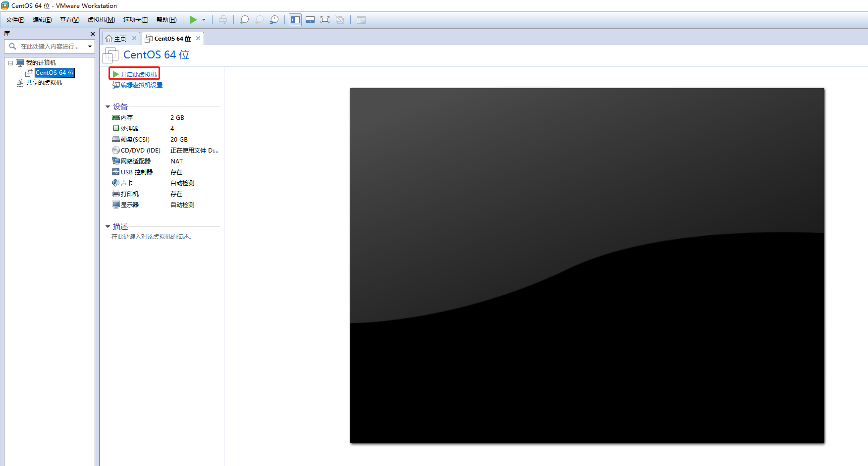Screen dimensions: 868x466
Task: Select 我的计算机 in the library tree
Action: [x=41, y=63]
